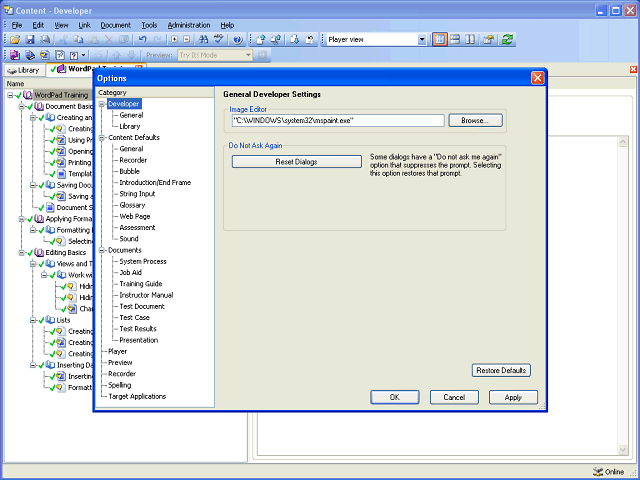The image size is (640, 480).
Task: Collapse the Documents category node
Action: coord(102,250)
